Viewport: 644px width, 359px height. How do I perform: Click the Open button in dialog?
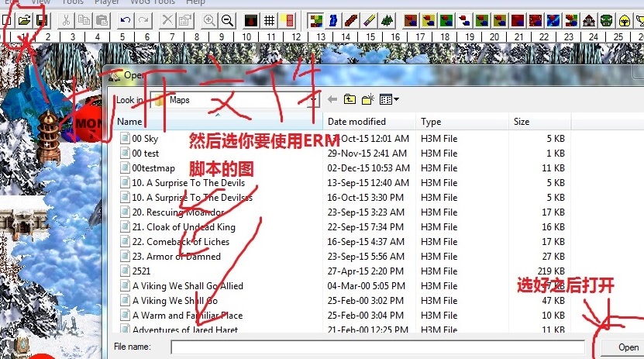click(625, 347)
